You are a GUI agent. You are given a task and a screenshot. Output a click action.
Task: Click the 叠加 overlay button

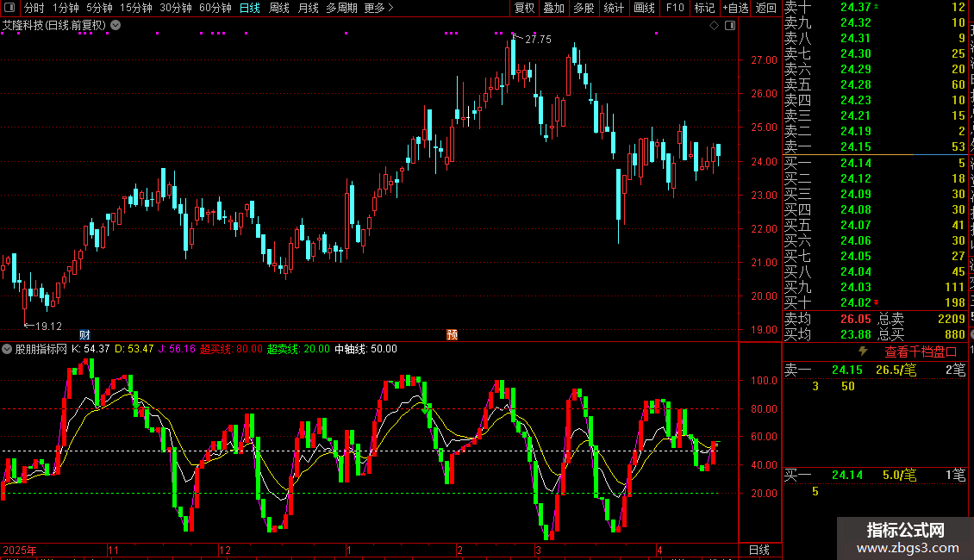(554, 8)
